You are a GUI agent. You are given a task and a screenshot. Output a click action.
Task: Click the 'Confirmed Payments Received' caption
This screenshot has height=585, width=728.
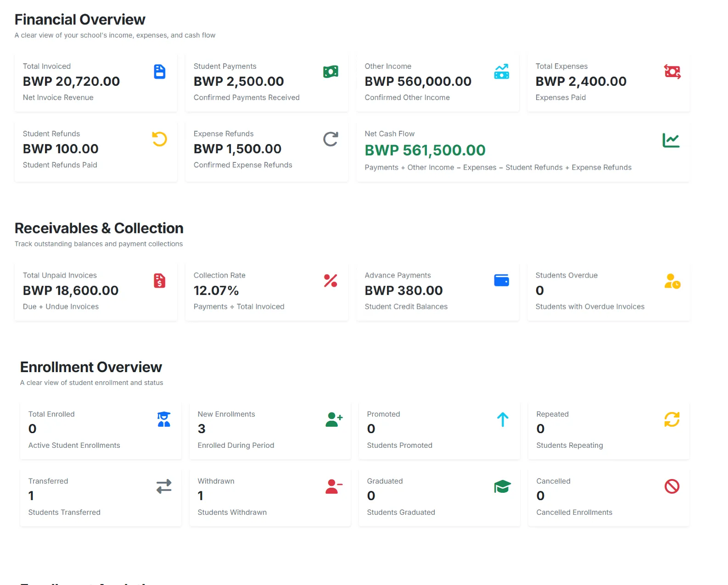(246, 97)
